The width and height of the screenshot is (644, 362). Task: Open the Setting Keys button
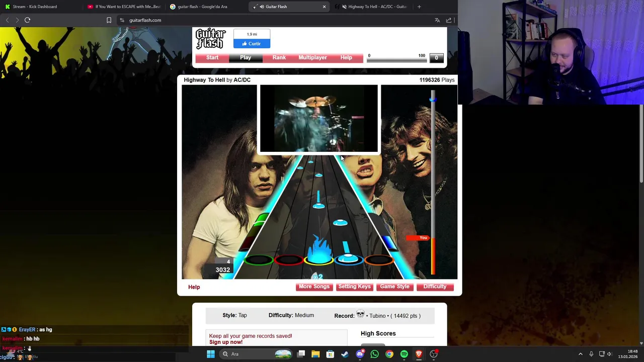(354, 287)
